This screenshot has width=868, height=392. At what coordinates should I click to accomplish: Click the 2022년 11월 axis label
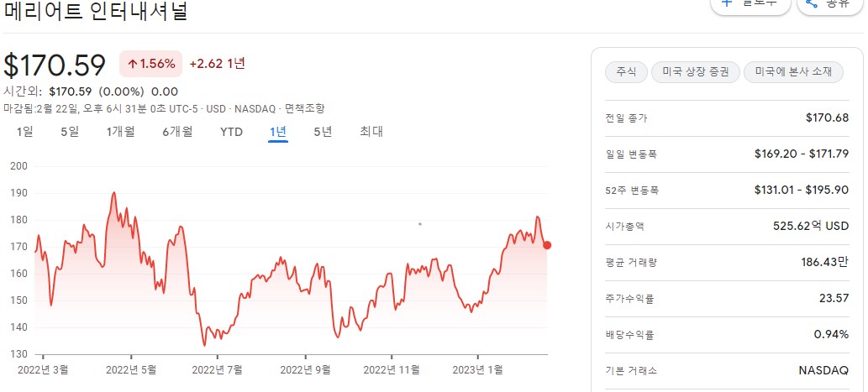(x=391, y=369)
